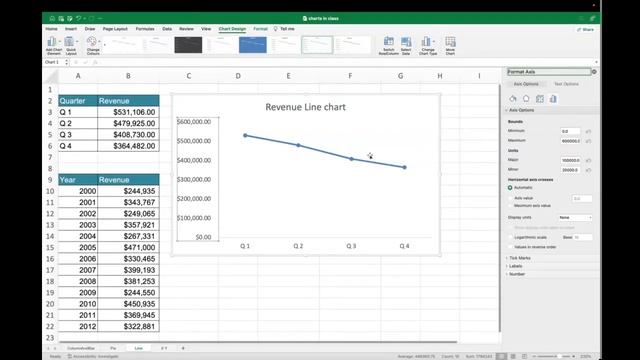Viewport: 640px width, 360px height.
Task: Switch to the Pie sheet tab
Action: [113, 348]
